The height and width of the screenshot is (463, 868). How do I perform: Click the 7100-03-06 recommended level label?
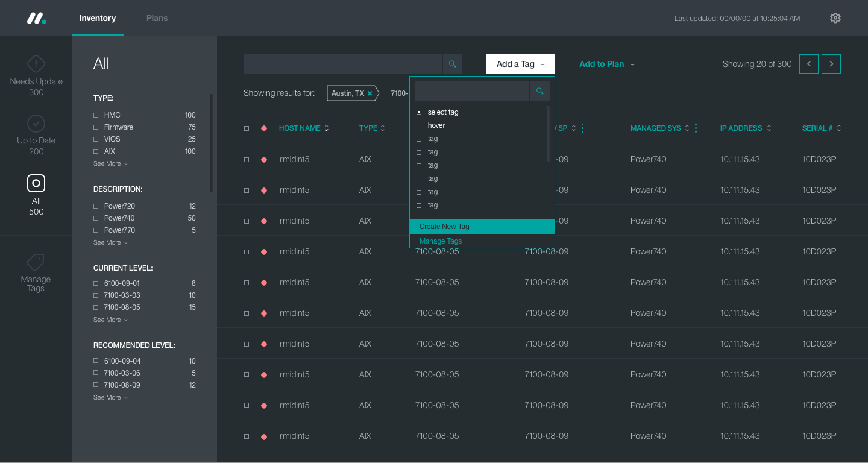tap(122, 373)
